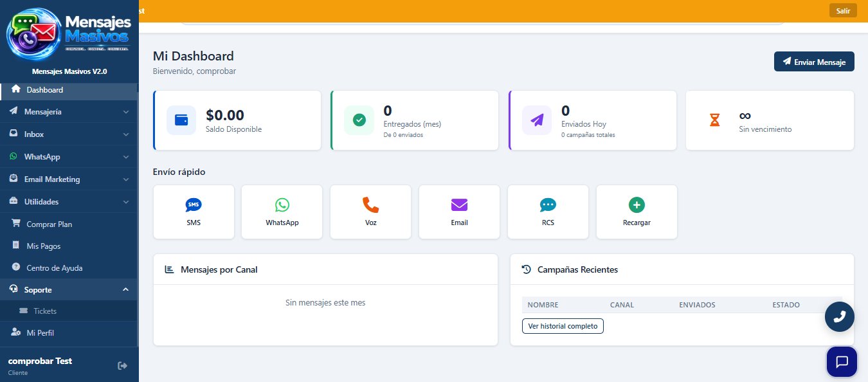Open Tickets under Soporte

coord(69,311)
